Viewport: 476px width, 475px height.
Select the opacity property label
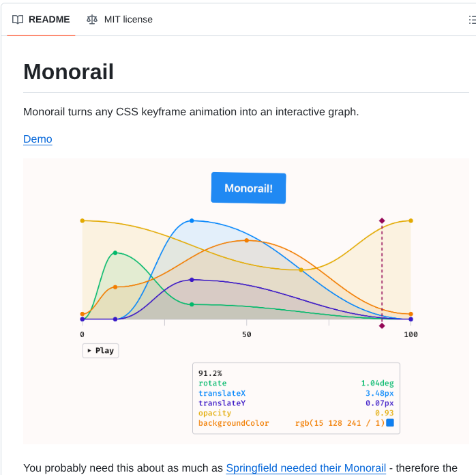215,414
